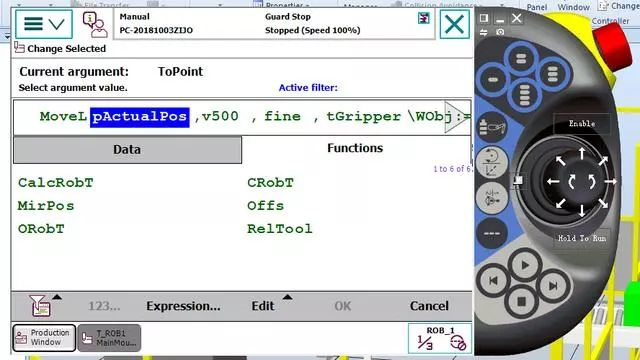
Task: Choose the Offs function
Action: (265, 206)
